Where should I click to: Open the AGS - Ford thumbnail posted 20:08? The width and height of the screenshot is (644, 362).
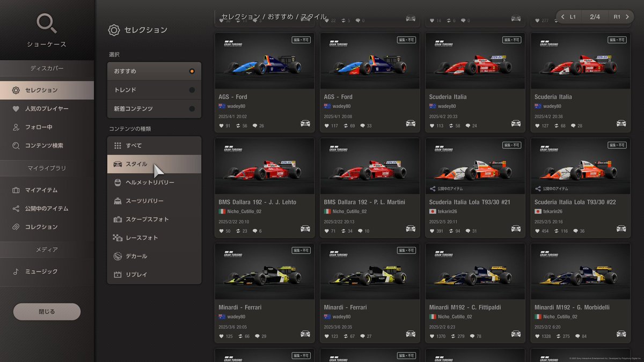370,61
